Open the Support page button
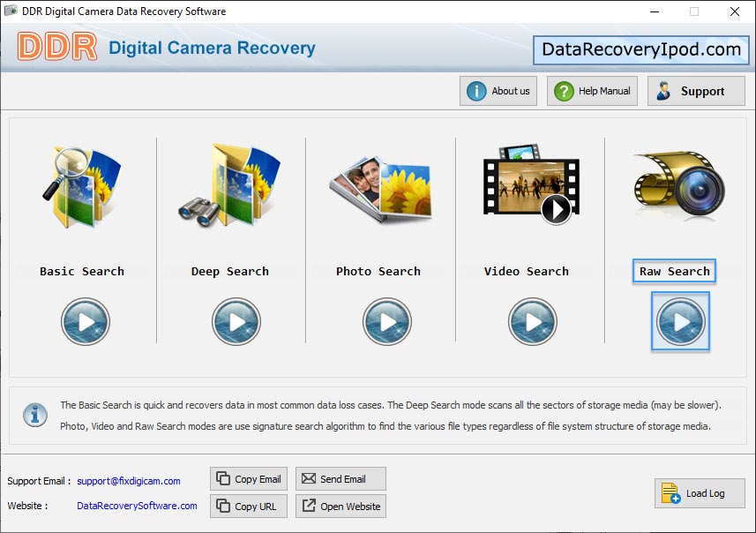756x533 pixels. 696,91
